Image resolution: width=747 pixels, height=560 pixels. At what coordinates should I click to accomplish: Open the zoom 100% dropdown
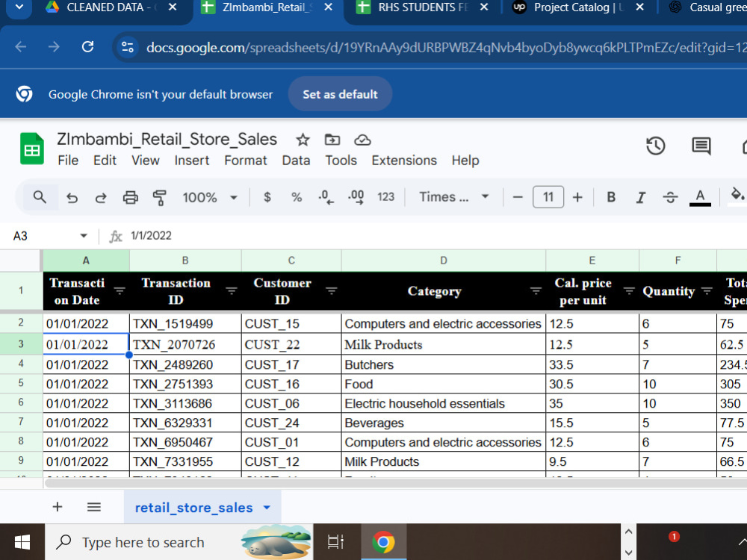point(210,197)
